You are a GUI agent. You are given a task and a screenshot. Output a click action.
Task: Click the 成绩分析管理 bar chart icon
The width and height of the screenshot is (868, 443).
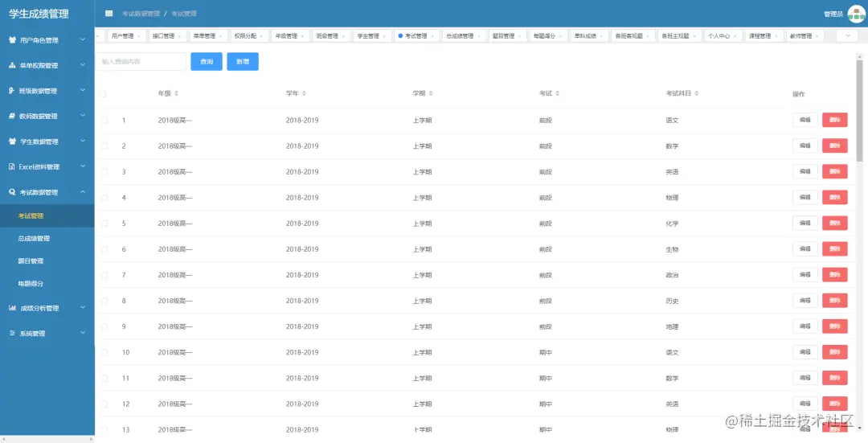tap(12, 308)
